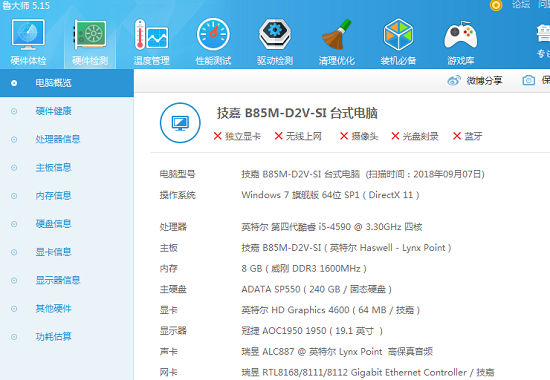Click the blue computer monitor overview icon

click(x=180, y=123)
